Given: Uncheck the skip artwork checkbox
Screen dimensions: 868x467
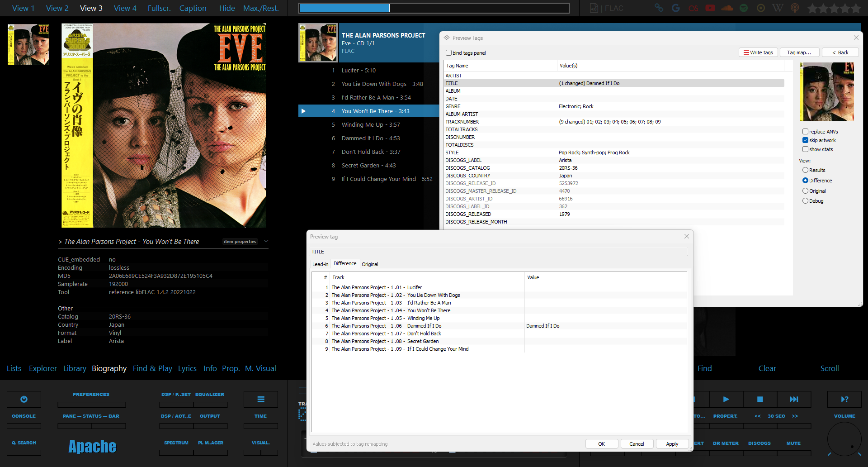Looking at the screenshot, I should 805,140.
